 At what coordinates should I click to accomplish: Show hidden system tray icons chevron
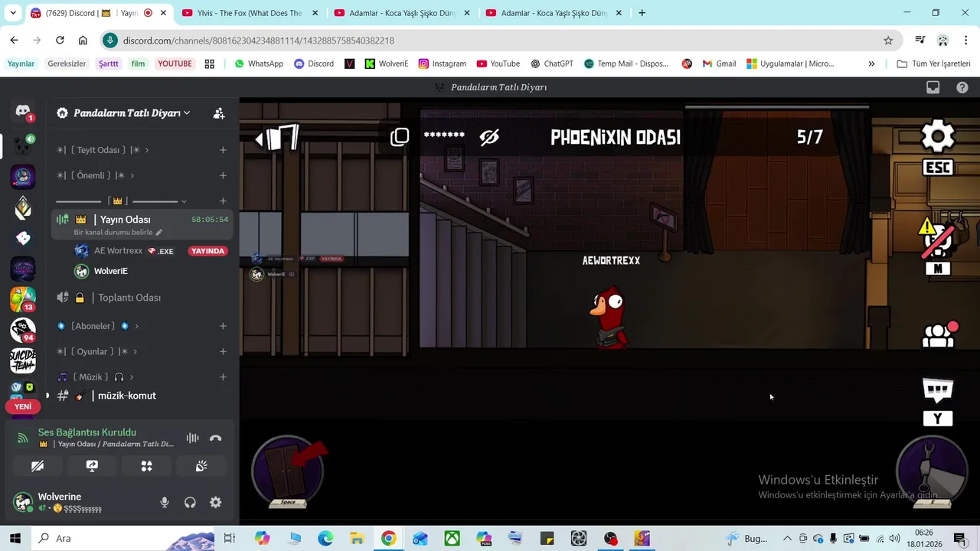787,539
